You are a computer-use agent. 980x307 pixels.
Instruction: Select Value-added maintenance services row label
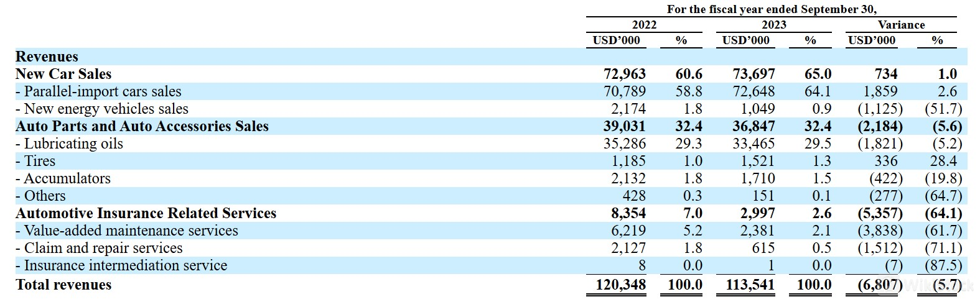(127, 231)
